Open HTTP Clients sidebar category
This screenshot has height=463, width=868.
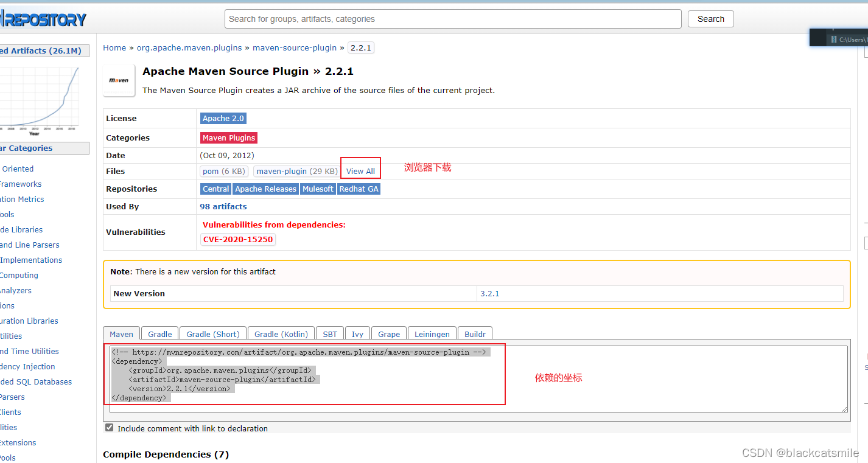10,412
